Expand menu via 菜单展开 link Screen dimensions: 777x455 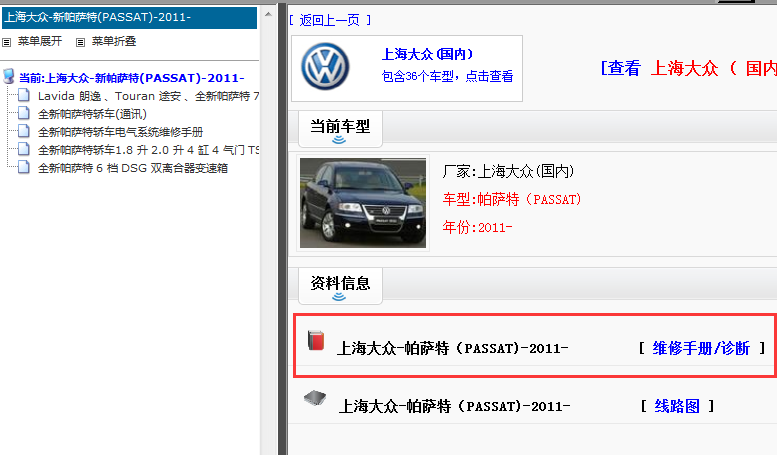(40, 41)
